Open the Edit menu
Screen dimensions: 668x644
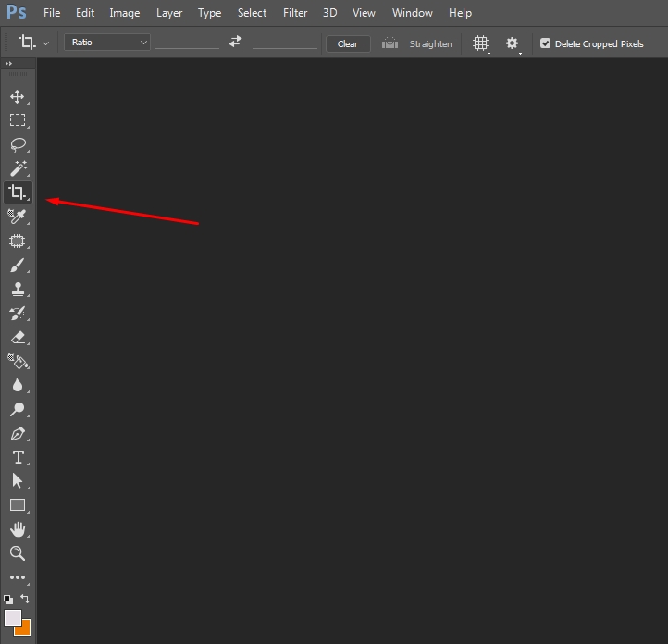tap(85, 13)
